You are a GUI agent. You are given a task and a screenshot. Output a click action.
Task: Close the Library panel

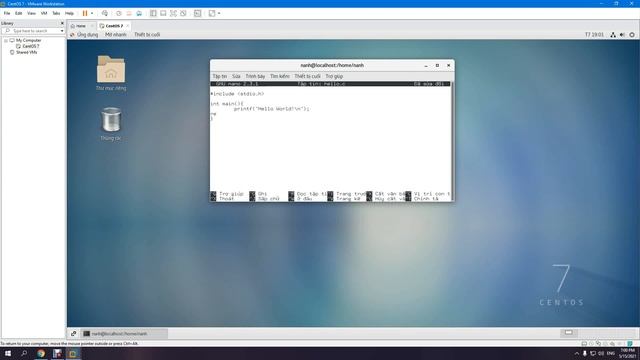(62, 23)
